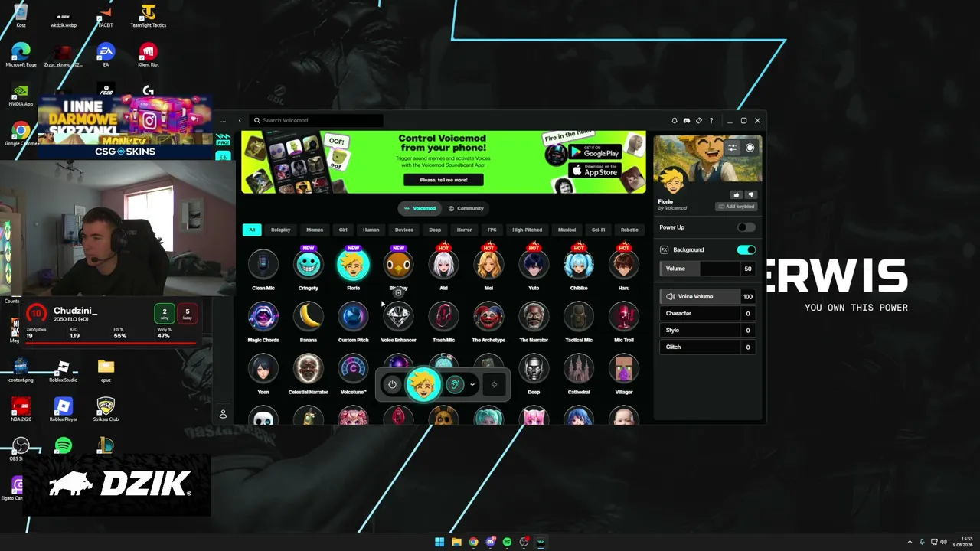Viewport: 980px width, 551px height.
Task: Open Spotify from the taskbar
Action: [x=507, y=542]
